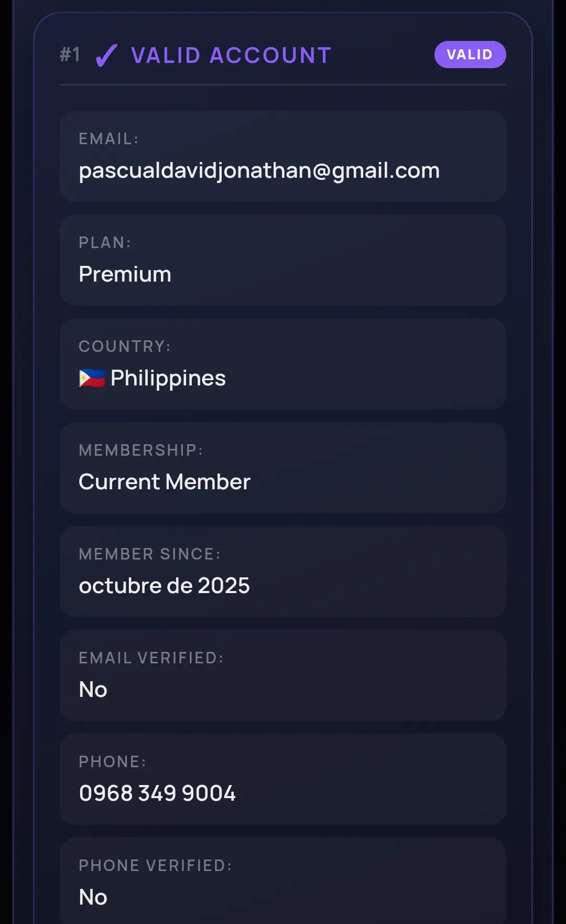Click the PLAN field label
566x924 pixels.
pos(105,243)
